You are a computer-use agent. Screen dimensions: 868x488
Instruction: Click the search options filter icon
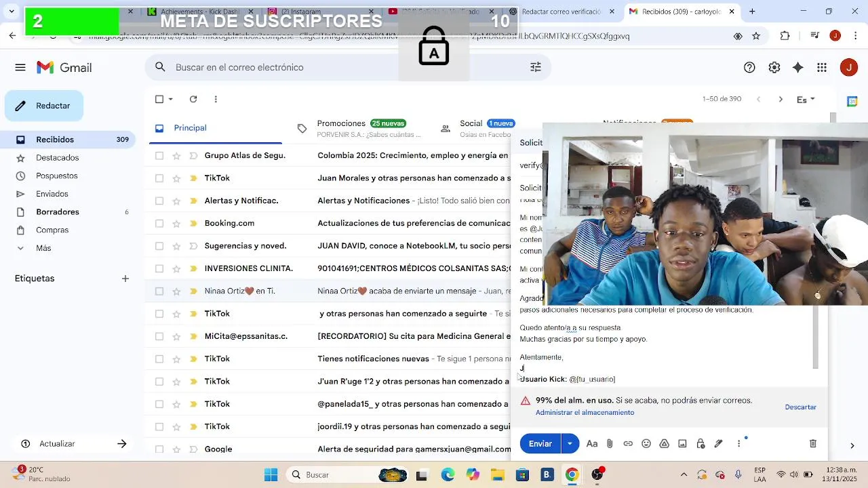[x=536, y=67]
